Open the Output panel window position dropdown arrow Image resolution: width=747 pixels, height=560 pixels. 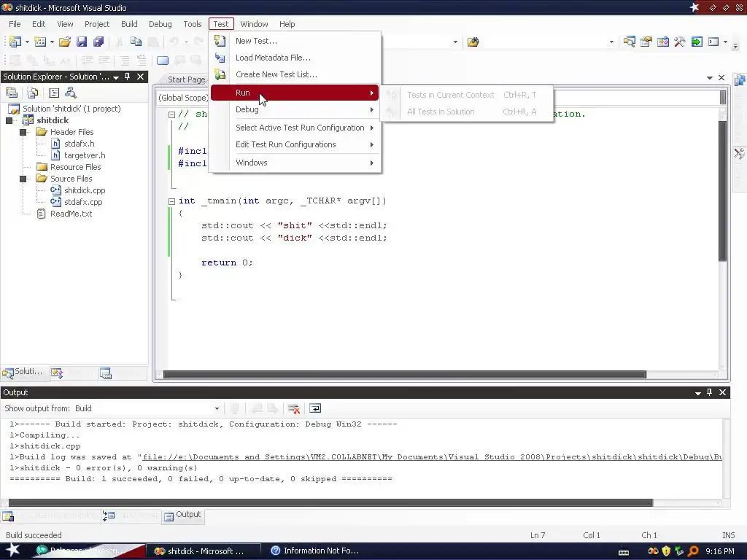point(698,393)
